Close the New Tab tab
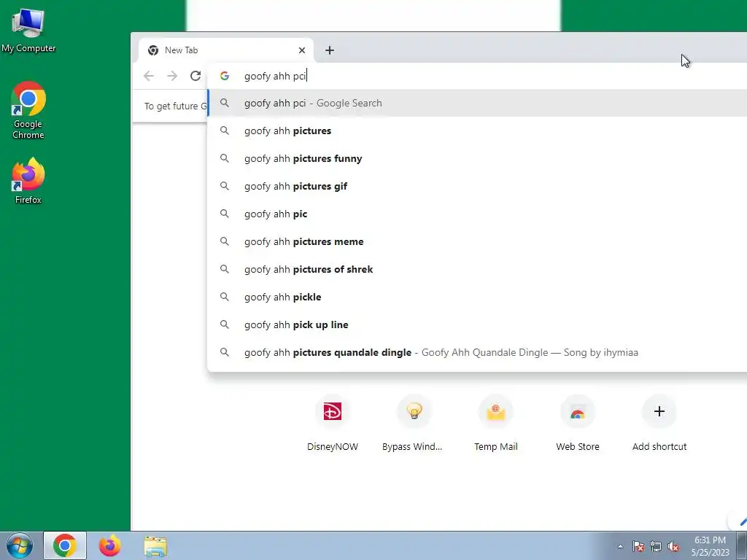 tap(301, 50)
